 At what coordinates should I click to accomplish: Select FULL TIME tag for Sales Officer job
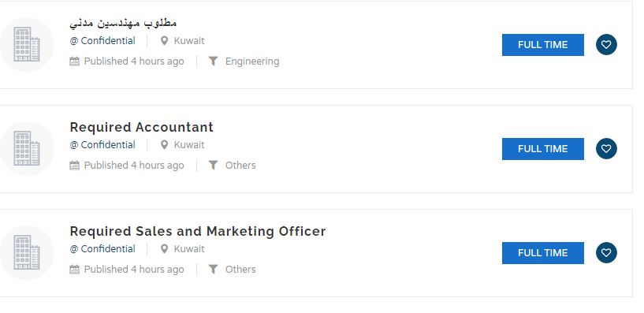click(x=542, y=253)
